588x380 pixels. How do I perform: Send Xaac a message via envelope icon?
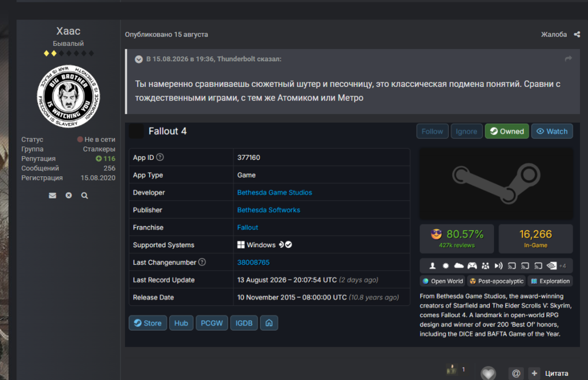52,195
